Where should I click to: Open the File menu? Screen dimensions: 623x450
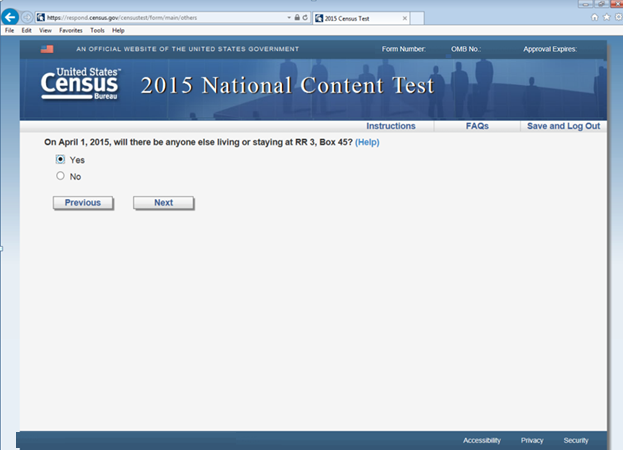[x=9, y=30]
